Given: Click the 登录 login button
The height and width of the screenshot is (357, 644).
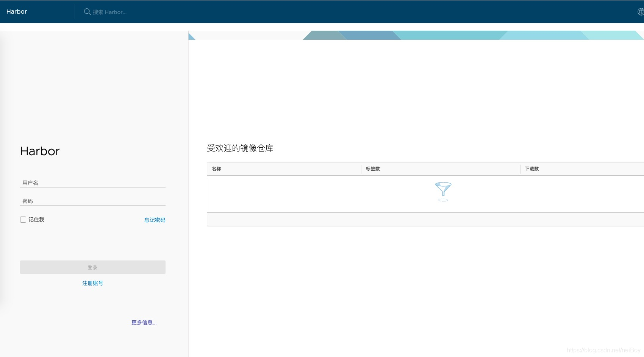Looking at the screenshot, I should click(x=92, y=267).
